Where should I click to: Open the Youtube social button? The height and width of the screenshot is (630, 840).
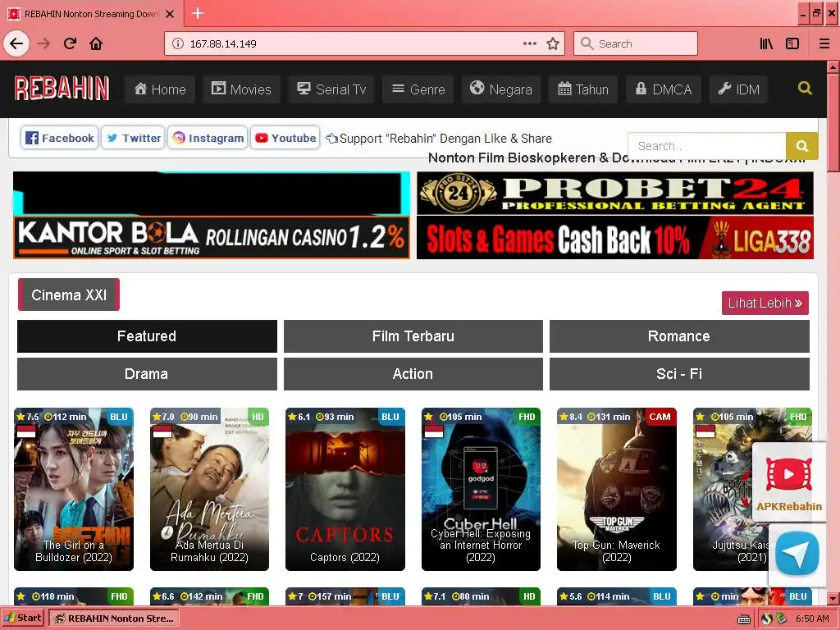[285, 138]
